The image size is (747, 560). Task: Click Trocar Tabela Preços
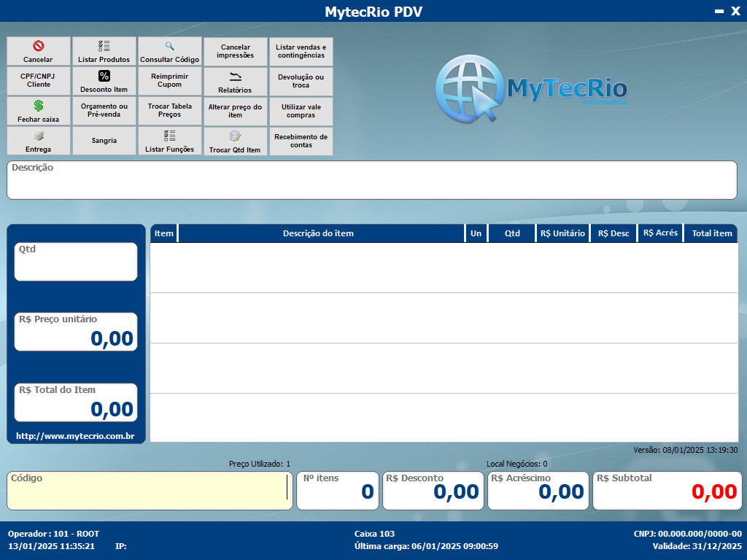(169, 111)
